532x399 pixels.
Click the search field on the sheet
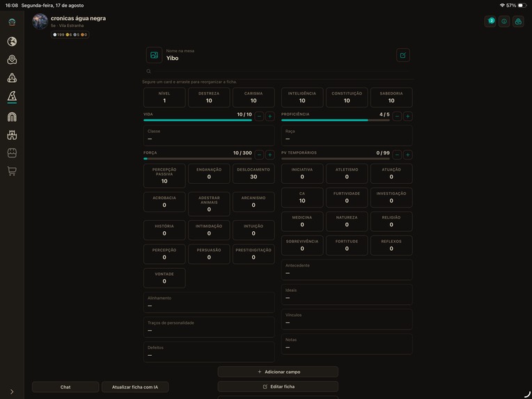point(279,71)
